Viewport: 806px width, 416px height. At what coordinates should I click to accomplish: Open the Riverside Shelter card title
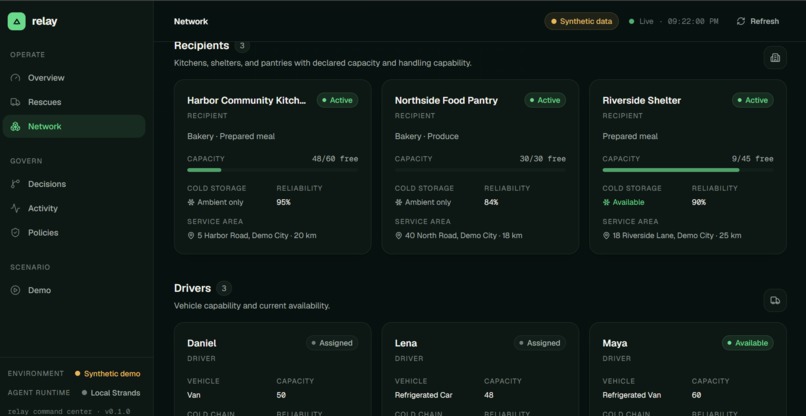[642, 100]
